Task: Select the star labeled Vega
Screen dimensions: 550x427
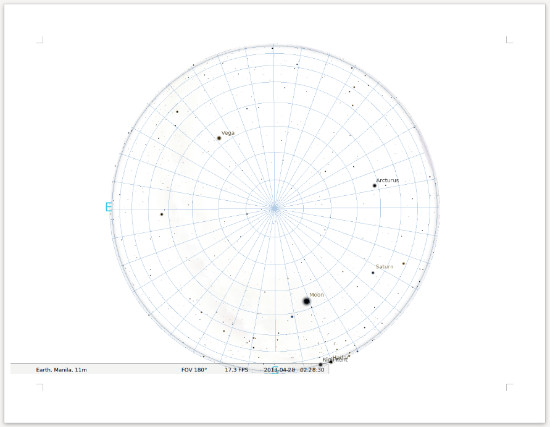Action: coord(219,138)
